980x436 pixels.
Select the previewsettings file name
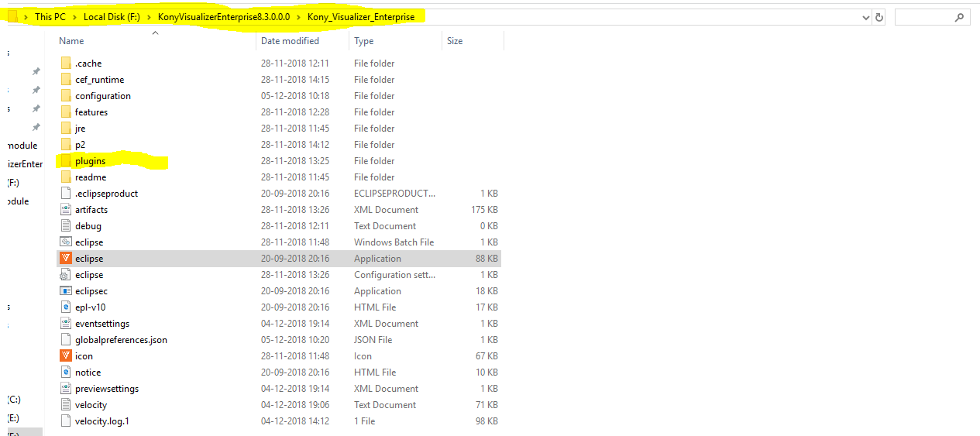[x=107, y=389]
